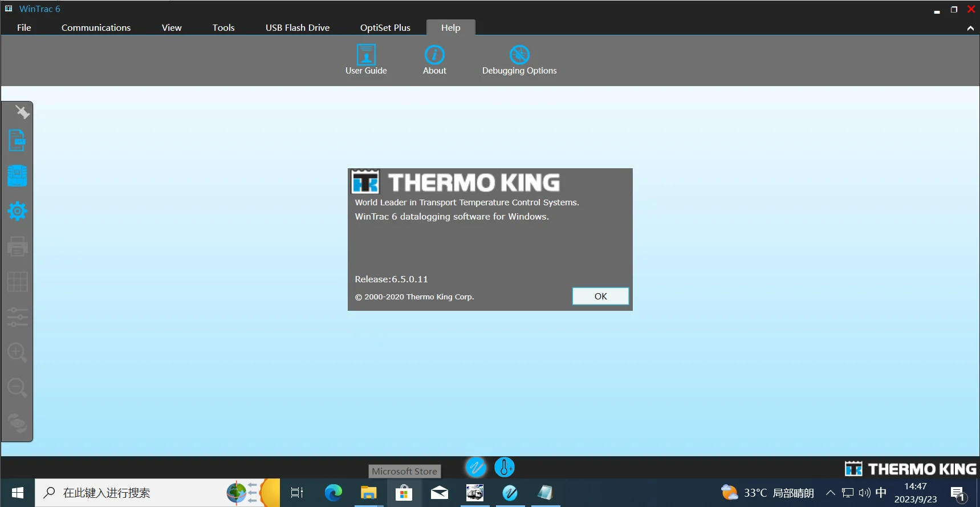The image size is (980, 507).
Task: Open settings gear in sidebar
Action: (x=17, y=211)
